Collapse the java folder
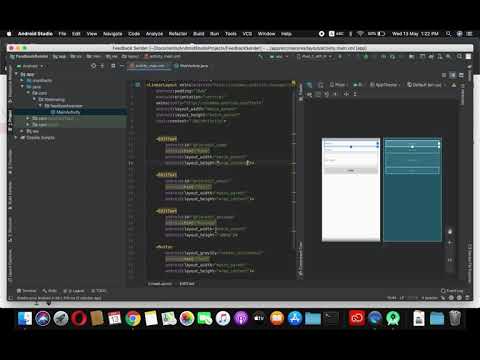 (x=22, y=87)
